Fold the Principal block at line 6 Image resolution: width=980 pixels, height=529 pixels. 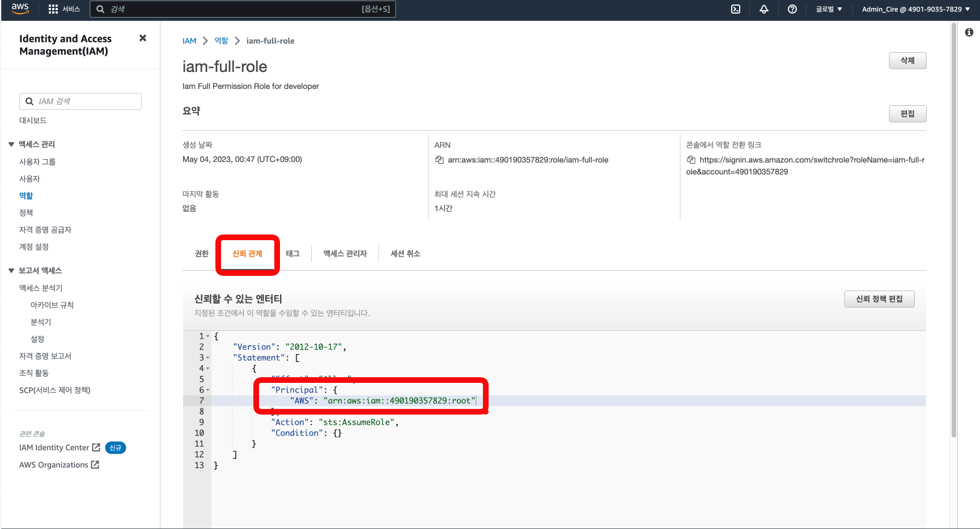pyautogui.click(x=208, y=390)
